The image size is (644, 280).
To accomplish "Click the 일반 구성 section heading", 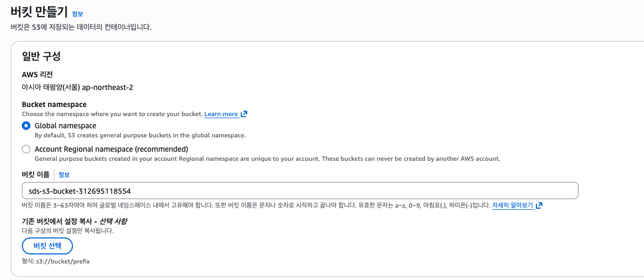I will pos(41,55).
